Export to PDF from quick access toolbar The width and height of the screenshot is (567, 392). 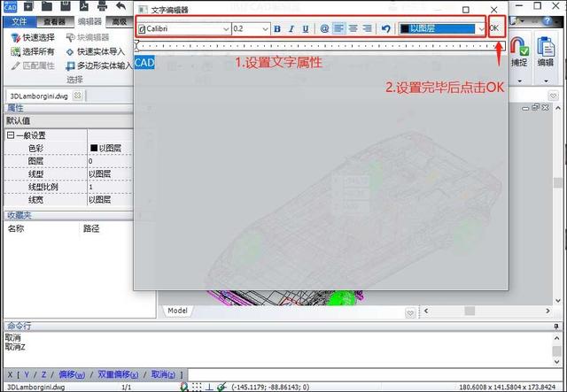click(x=84, y=6)
